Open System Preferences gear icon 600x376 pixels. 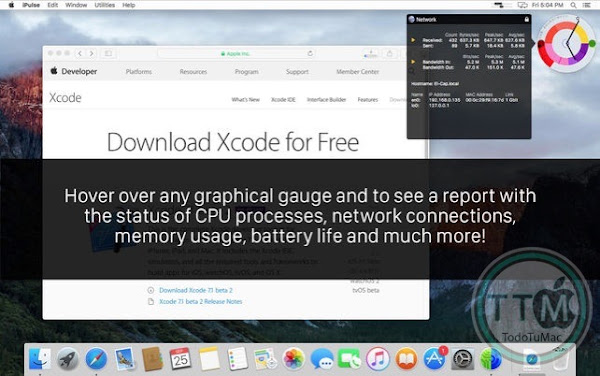[x=463, y=359]
